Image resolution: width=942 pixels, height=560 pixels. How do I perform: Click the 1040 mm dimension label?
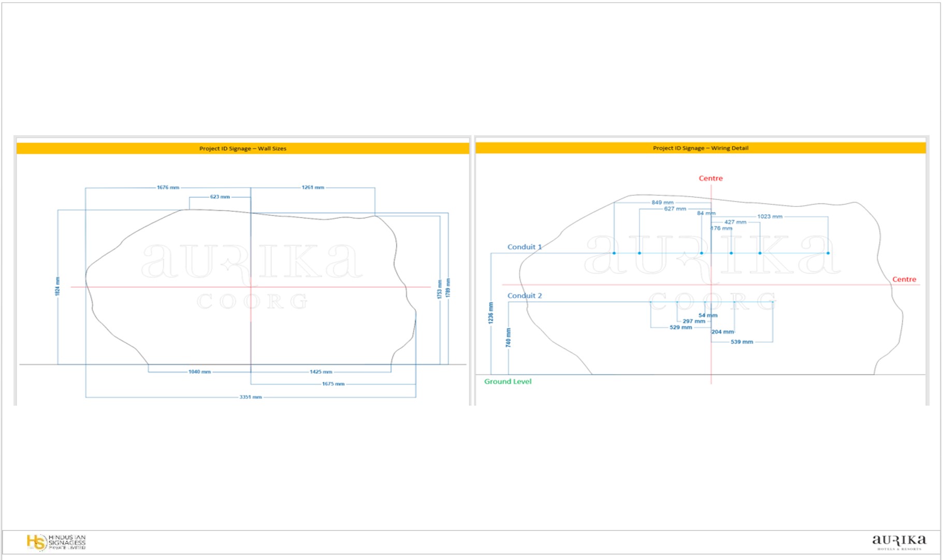199,372
